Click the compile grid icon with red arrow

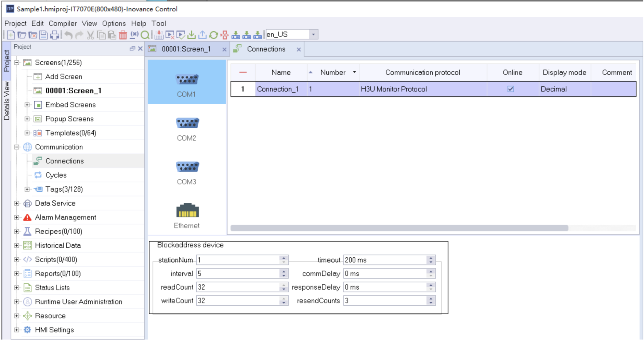(x=159, y=35)
